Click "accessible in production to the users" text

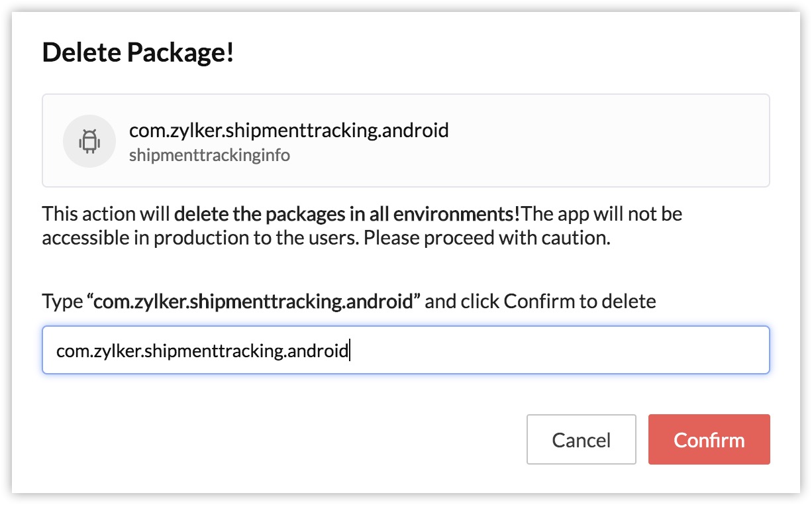(199, 238)
